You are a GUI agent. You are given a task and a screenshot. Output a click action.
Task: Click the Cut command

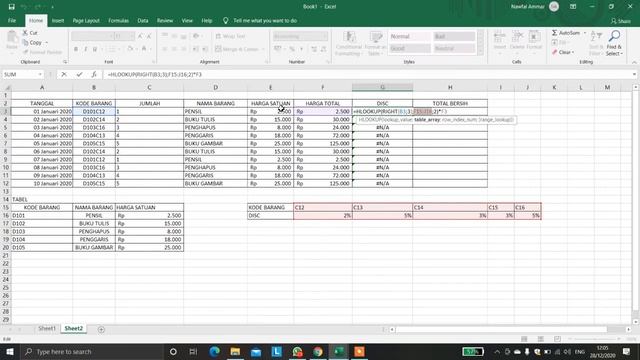30,33
